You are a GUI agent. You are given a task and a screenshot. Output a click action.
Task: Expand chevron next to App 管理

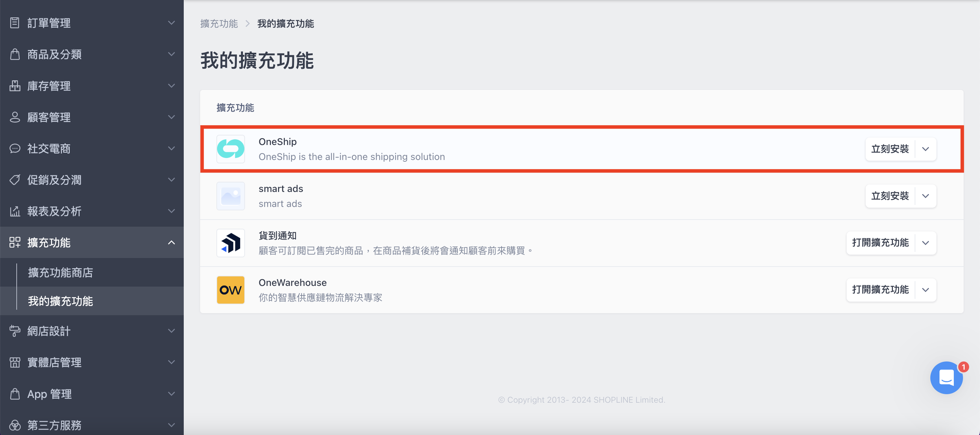pos(171,393)
